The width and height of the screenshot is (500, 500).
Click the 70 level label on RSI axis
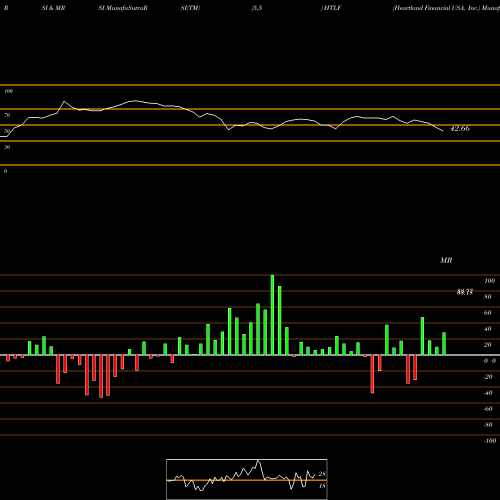pyautogui.click(x=7, y=115)
